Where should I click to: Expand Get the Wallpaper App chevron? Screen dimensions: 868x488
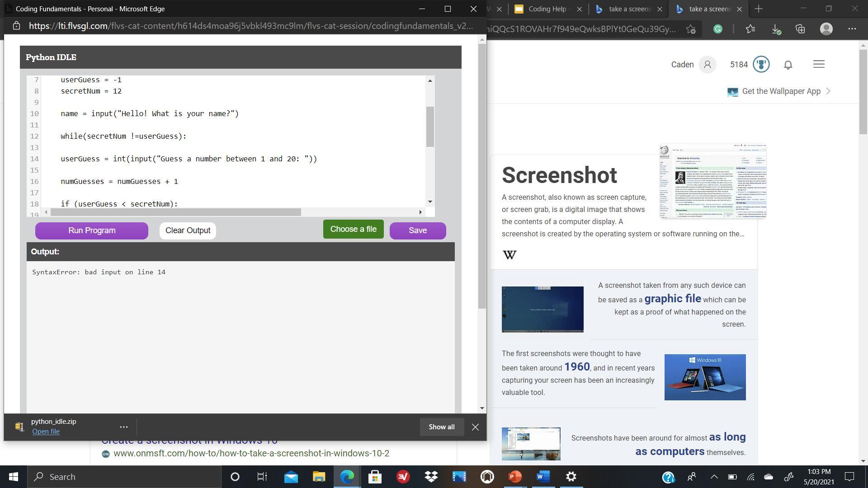click(828, 91)
